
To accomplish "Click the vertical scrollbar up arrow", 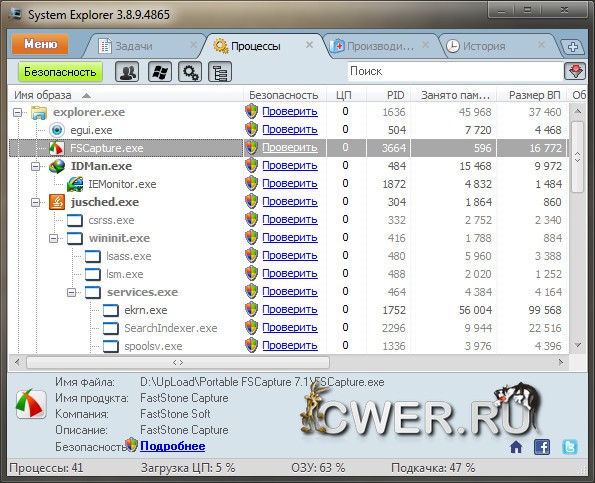I will (578, 112).
